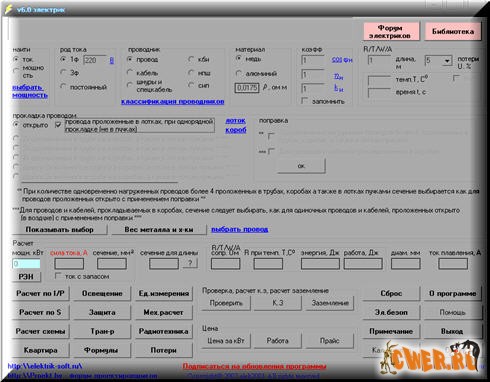Image resolution: width=490 pixels, height=382 pixels.
Task: Click the 'Примечание' button
Action: tap(391, 331)
